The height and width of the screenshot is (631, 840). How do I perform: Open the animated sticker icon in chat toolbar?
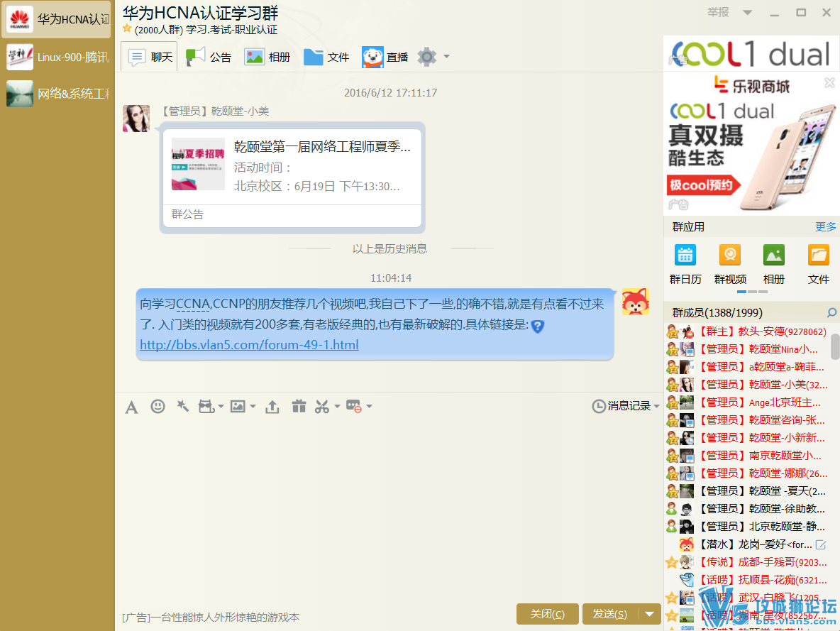206,407
